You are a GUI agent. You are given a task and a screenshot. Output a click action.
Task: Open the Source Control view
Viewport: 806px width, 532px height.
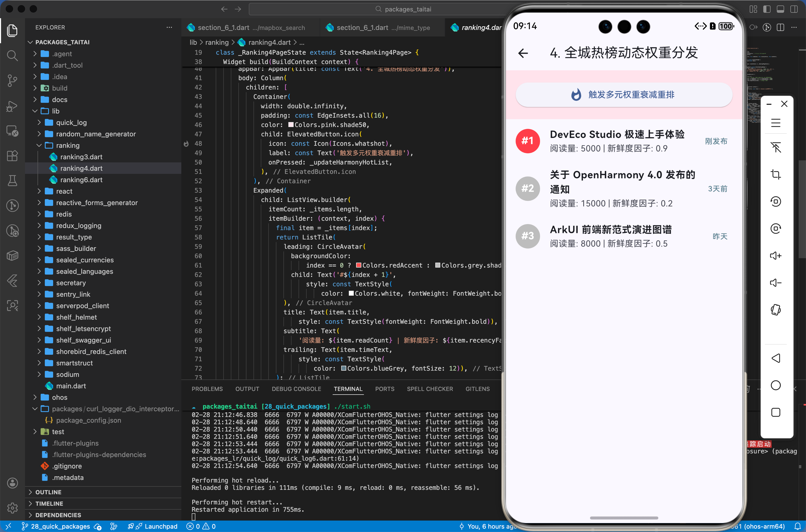(x=13, y=80)
